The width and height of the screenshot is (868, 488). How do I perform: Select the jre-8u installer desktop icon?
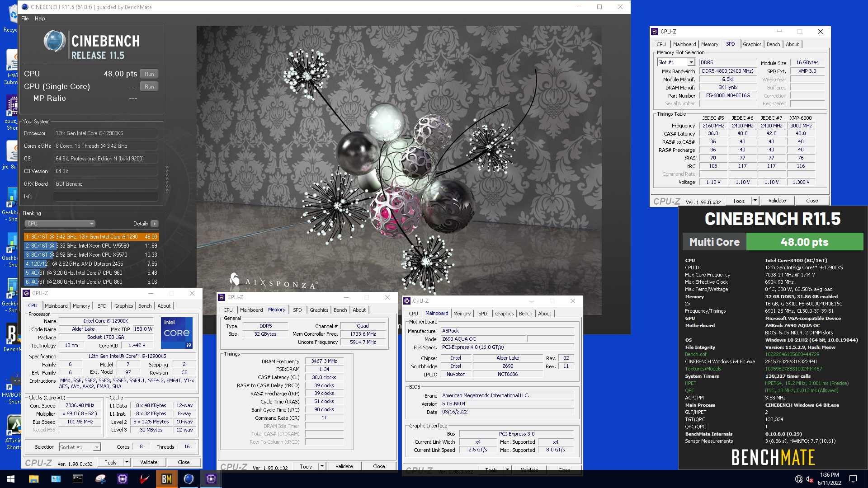point(11,155)
